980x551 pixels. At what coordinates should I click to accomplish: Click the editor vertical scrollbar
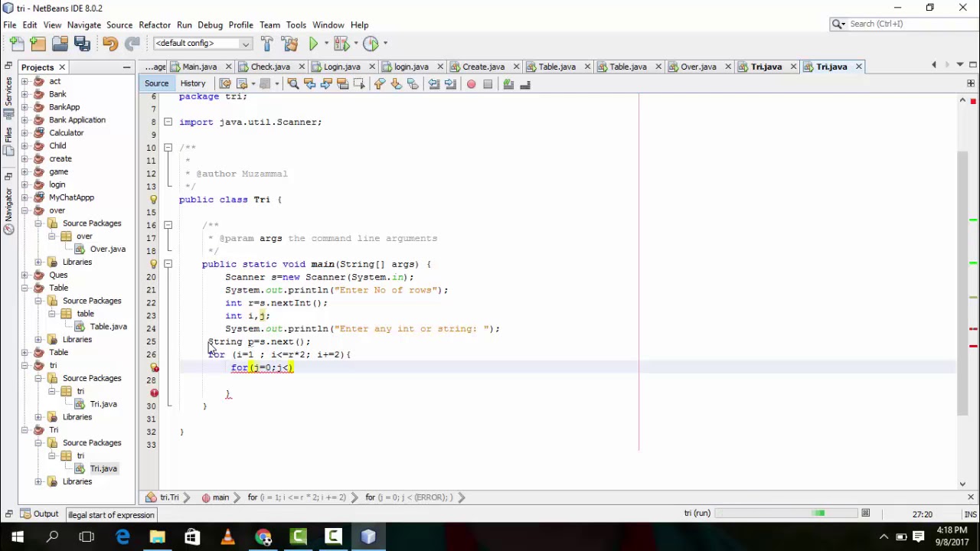coord(963,283)
